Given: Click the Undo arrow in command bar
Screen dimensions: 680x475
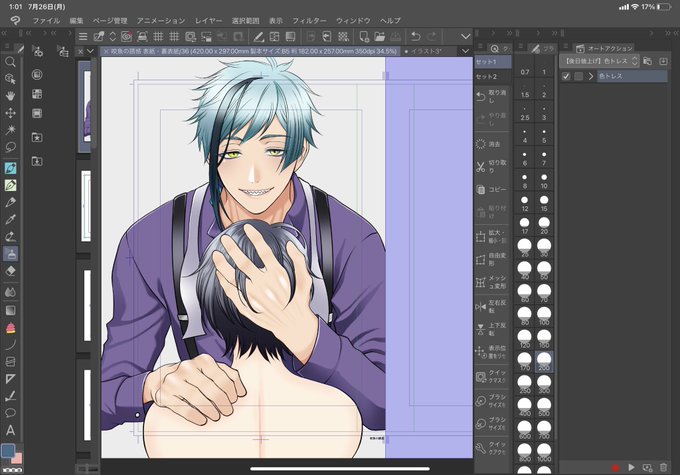Looking at the screenshot, I should pos(415,36).
